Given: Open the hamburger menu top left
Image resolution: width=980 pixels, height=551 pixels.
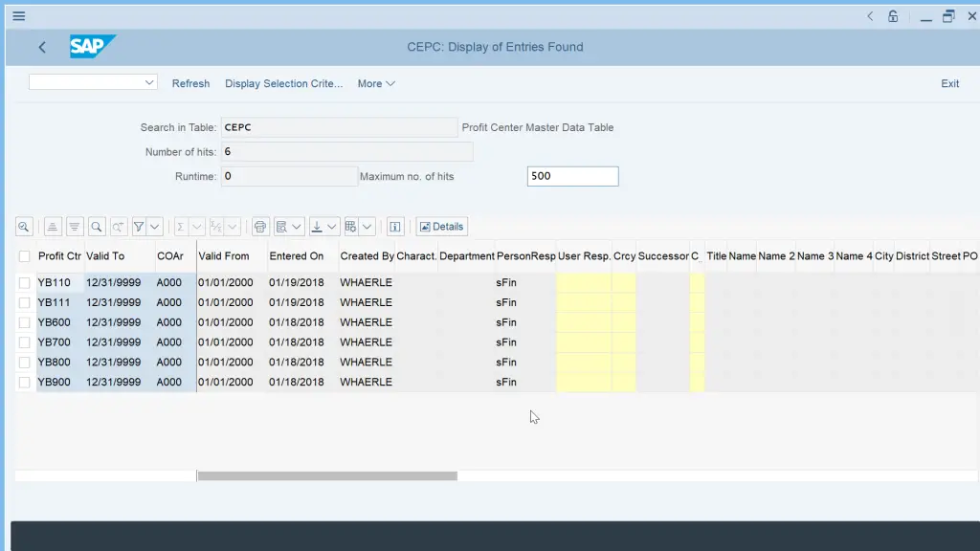Looking at the screenshot, I should click(x=18, y=15).
